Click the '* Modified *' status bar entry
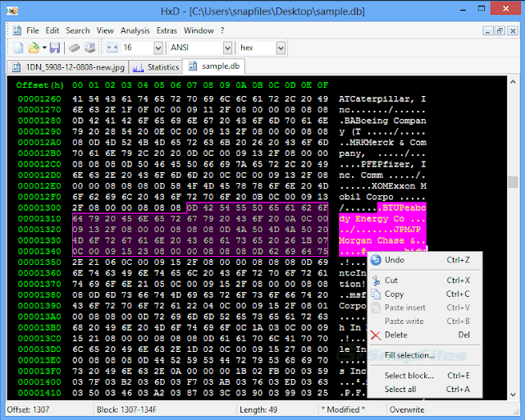Viewport: 525px width, 420px height. (343, 409)
